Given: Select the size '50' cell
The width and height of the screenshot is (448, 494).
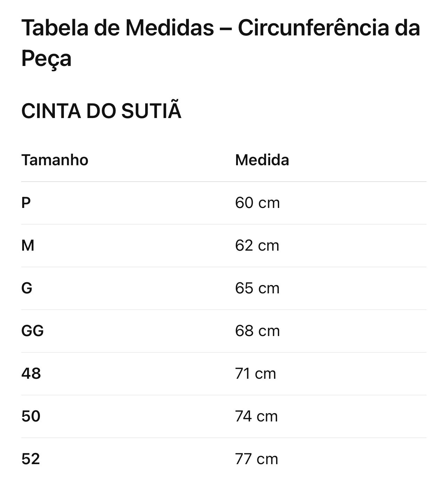Looking at the screenshot, I should 31,416.
